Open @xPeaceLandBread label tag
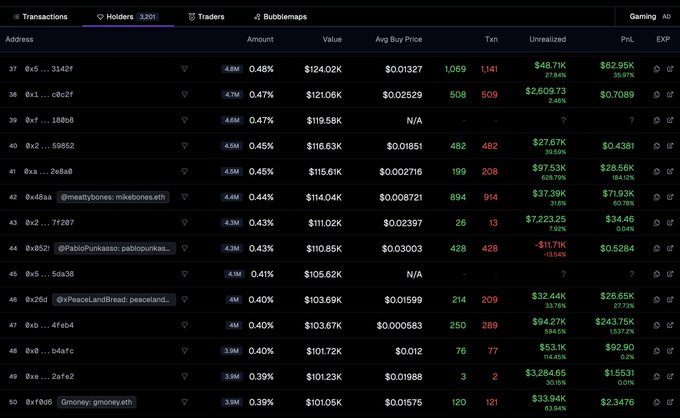Viewport: 680px width, 418px height. click(x=114, y=300)
